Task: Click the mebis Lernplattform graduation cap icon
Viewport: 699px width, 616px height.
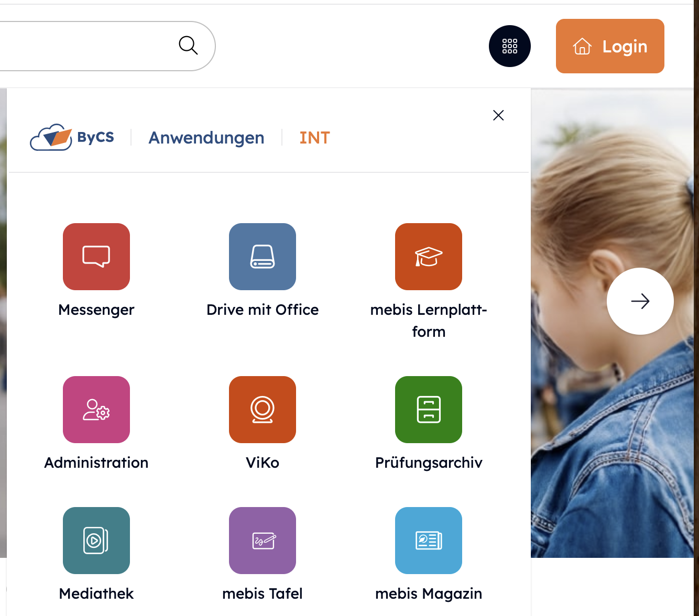Action: (429, 257)
